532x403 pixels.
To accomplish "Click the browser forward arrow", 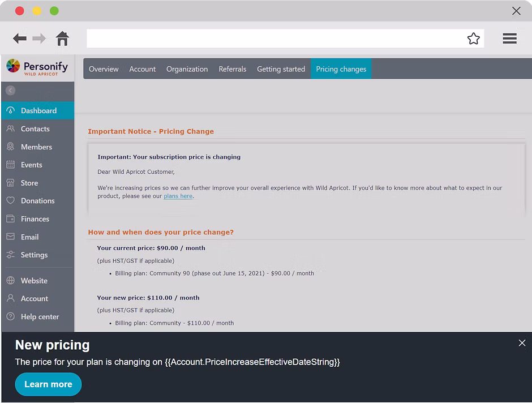I will pos(39,38).
